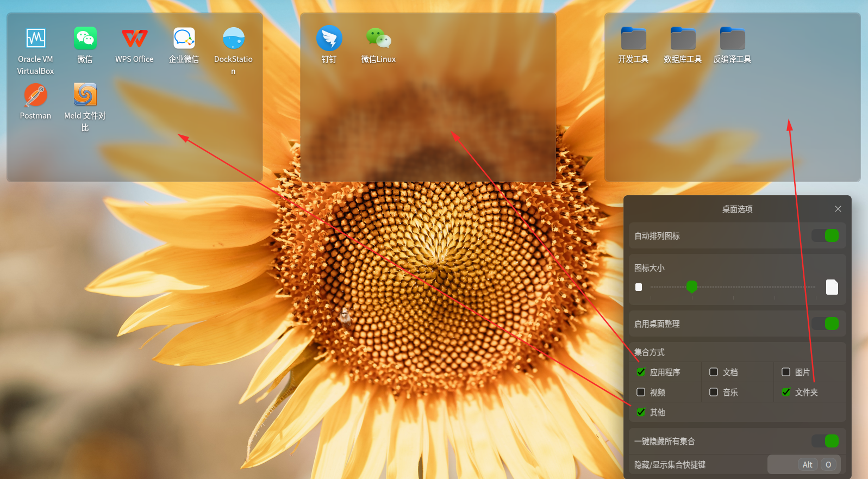Uncheck the 其他 checkbox
Screen dimensions: 868x479
pos(641,412)
